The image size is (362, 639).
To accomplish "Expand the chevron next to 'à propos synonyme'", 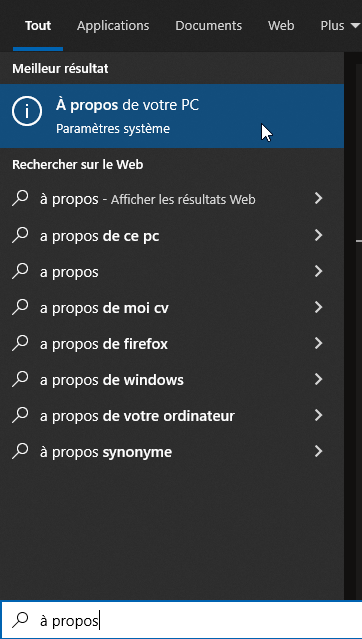I will tap(318, 451).
